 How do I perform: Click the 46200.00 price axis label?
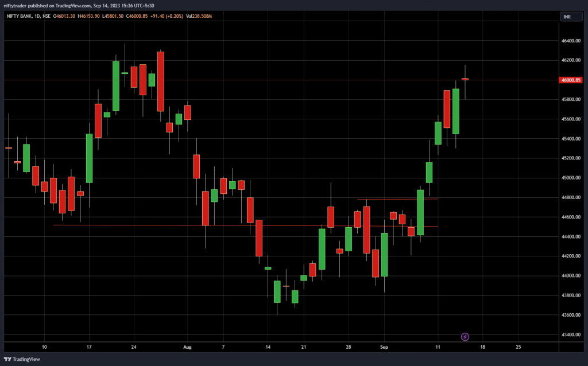(x=571, y=60)
